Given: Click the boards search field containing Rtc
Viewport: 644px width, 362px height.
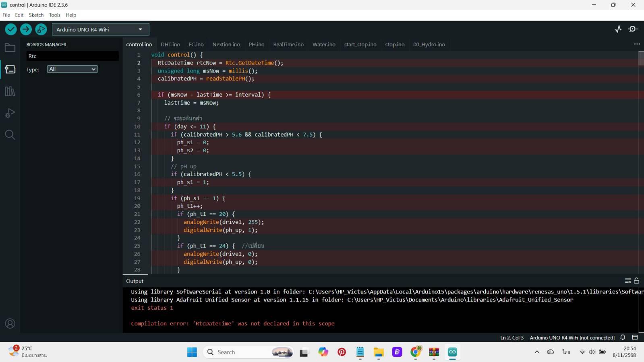Looking at the screenshot, I should coord(72,56).
